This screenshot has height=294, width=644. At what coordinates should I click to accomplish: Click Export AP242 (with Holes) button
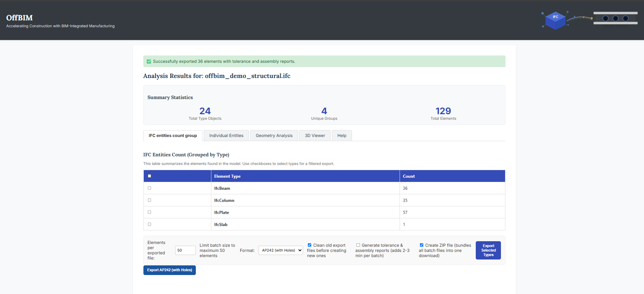pos(170,270)
